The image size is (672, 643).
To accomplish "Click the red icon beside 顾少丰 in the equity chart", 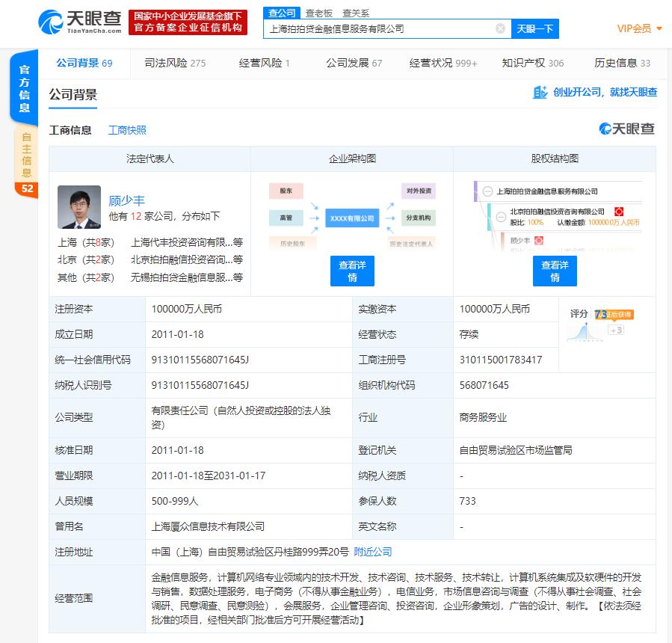I will 539,241.
